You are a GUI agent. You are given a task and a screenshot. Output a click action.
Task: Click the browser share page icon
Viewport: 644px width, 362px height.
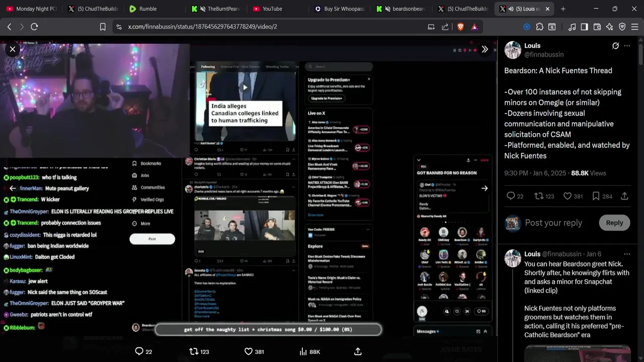pos(445,27)
